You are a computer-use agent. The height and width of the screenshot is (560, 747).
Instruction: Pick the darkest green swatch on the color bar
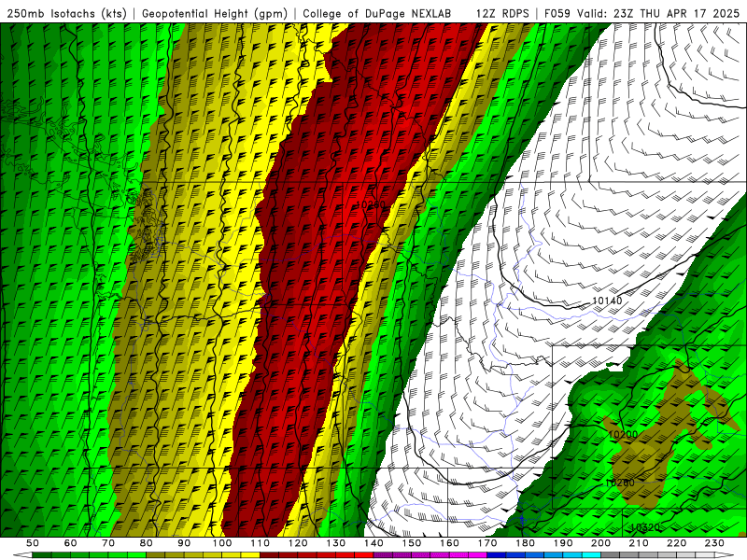pyautogui.click(x=41, y=554)
